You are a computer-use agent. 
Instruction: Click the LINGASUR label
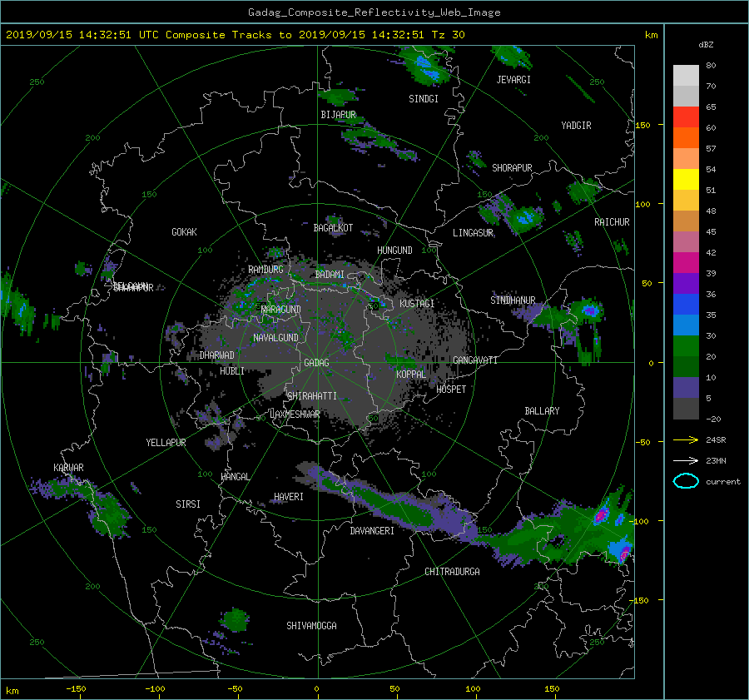coord(473,233)
